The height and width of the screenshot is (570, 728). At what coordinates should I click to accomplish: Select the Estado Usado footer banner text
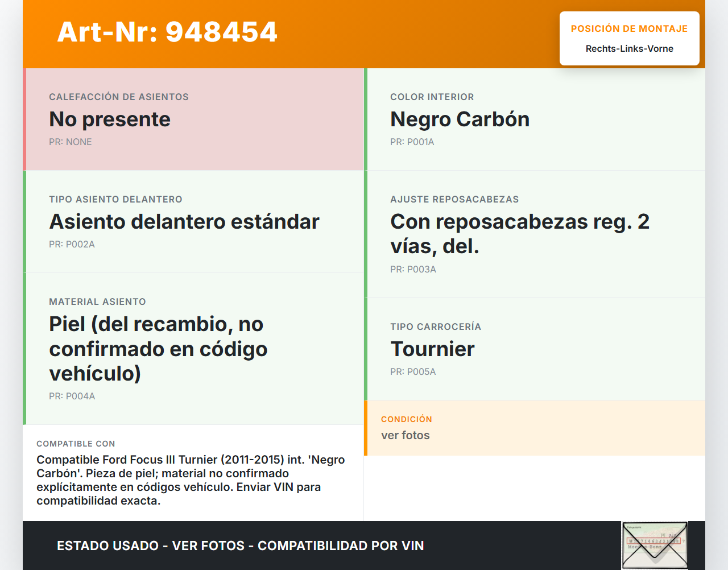point(241,546)
